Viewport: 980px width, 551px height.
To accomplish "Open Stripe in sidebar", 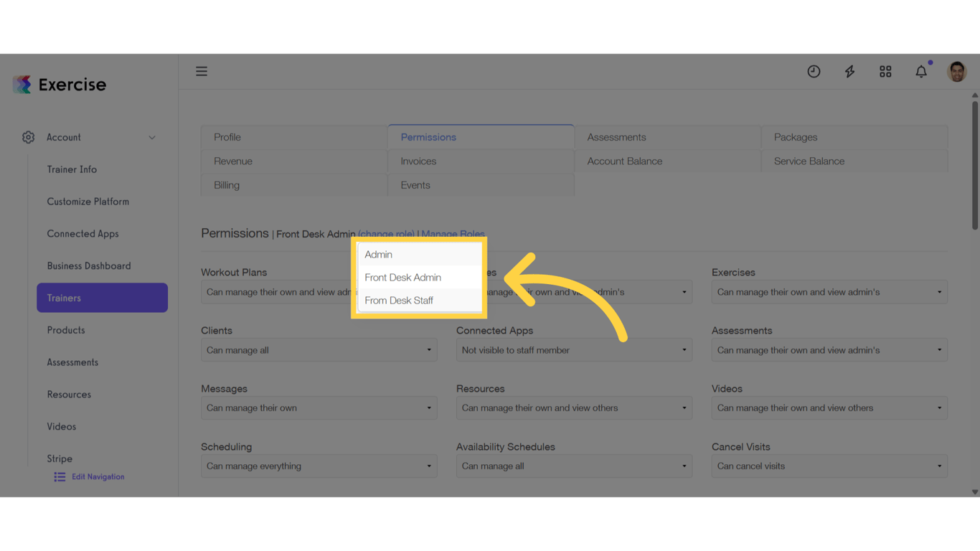I will (60, 459).
